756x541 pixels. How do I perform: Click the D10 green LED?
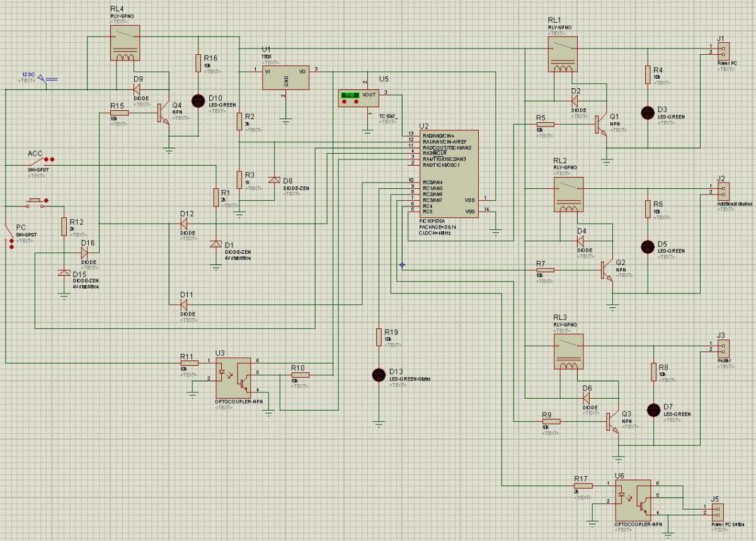[198, 100]
